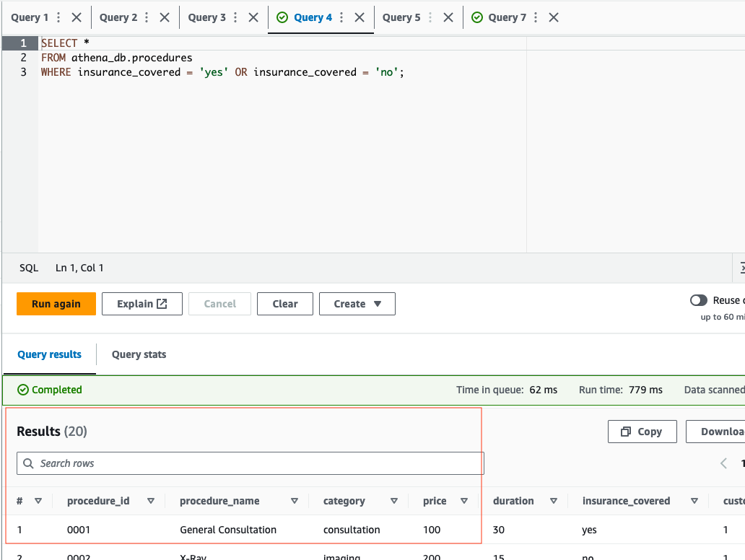Click General Consultation cell
Screen dimensions: 745x560
(228, 530)
